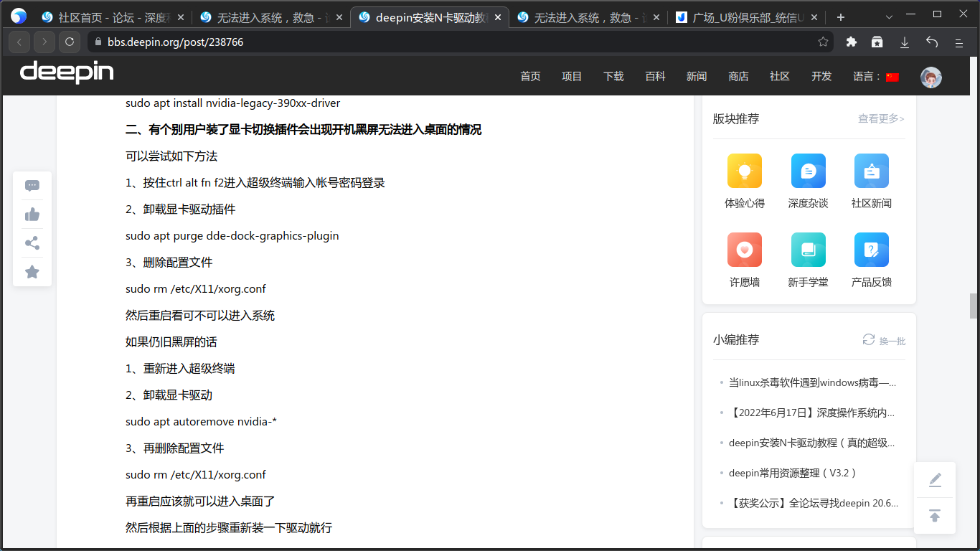
Task: Close the 社区首页 - 论坛 tab
Action: point(179,17)
